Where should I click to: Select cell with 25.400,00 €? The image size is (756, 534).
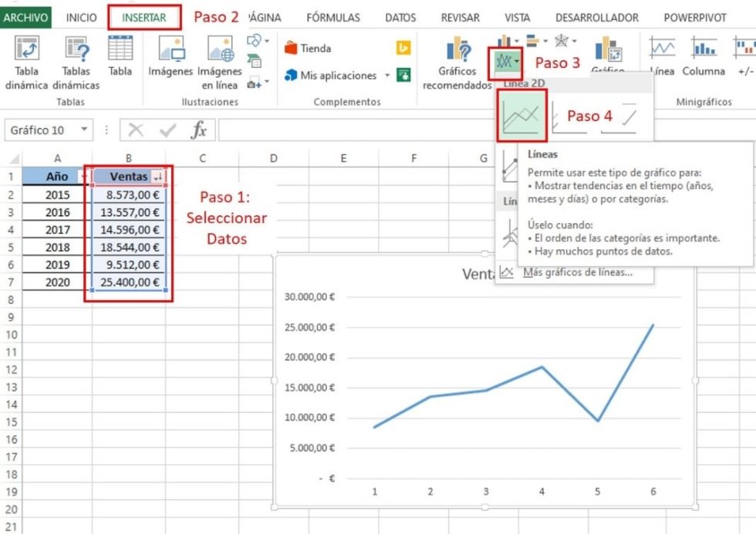tap(129, 282)
